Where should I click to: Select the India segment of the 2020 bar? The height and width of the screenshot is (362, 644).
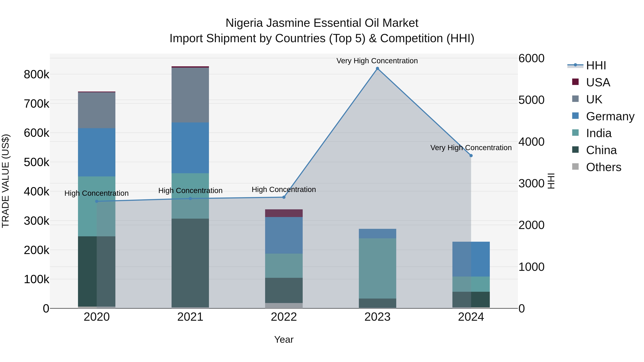coord(97,207)
